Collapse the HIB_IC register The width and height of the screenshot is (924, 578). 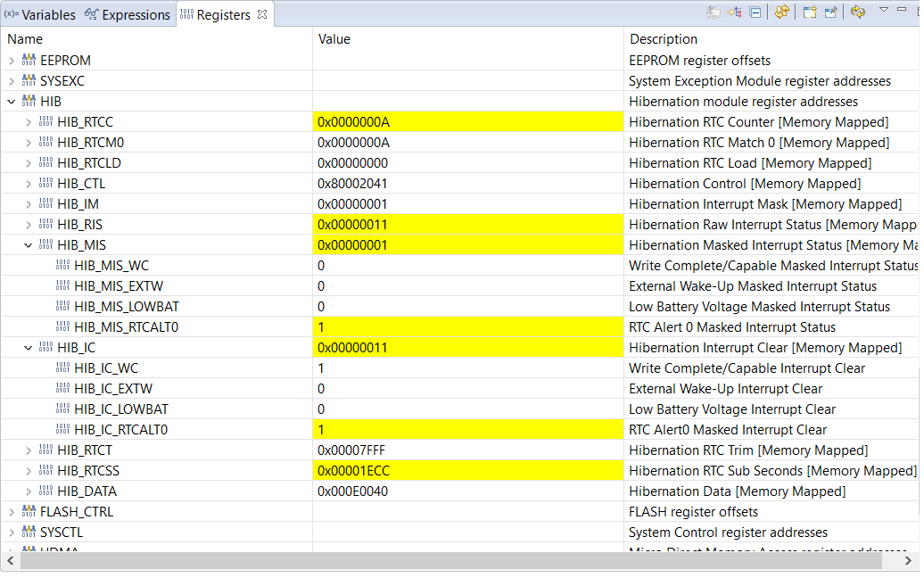pos(29,348)
